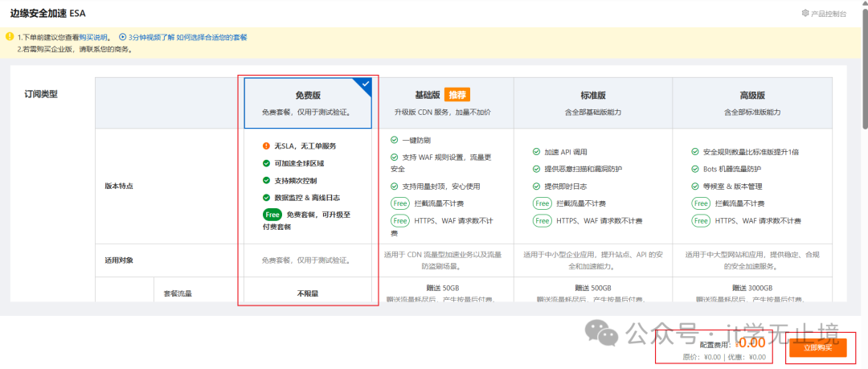Click the orange alert icon next to 无SLA
Image resolution: width=868 pixels, height=369 pixels.
(266, 146)
